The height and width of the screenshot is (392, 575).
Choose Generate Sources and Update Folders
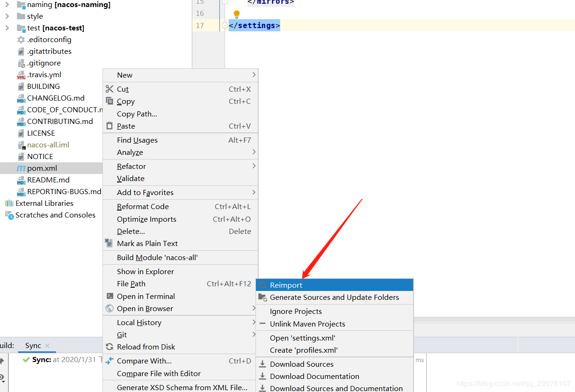[x=335, y=297]
